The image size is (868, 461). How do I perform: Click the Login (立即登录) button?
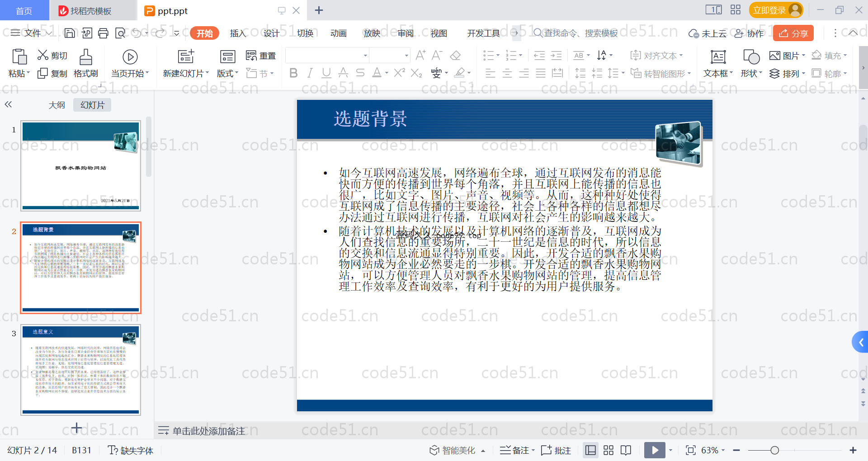776,10
